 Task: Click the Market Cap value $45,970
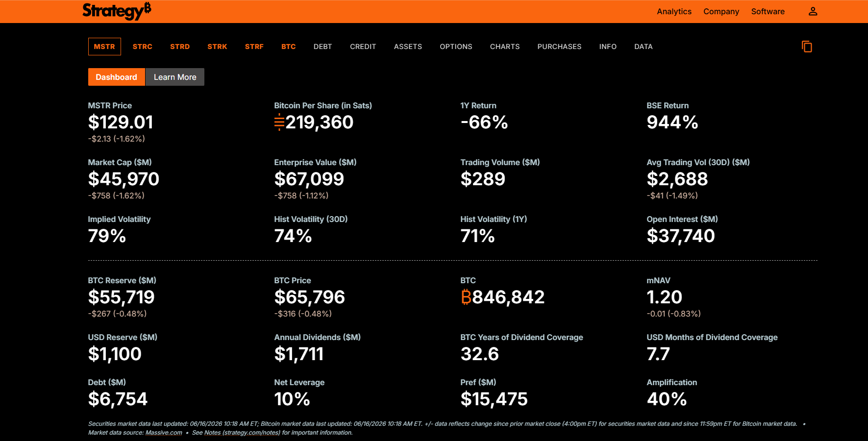pos(124,179)
